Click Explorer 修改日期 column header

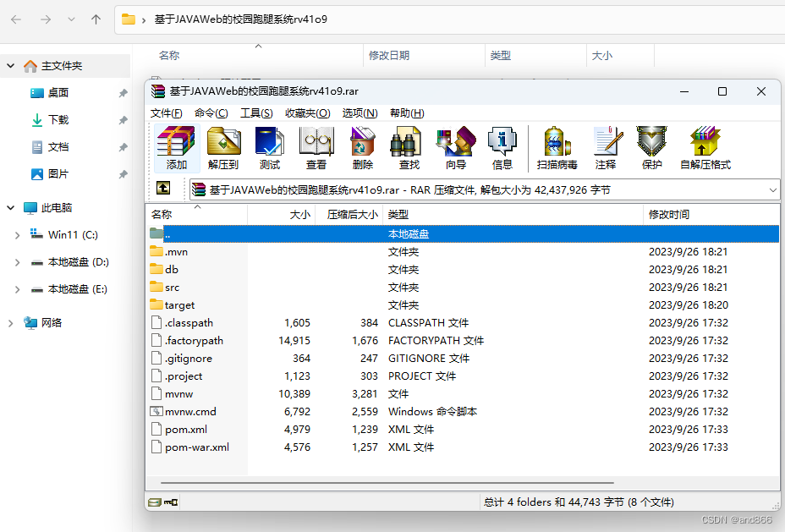tap(424, 55)
